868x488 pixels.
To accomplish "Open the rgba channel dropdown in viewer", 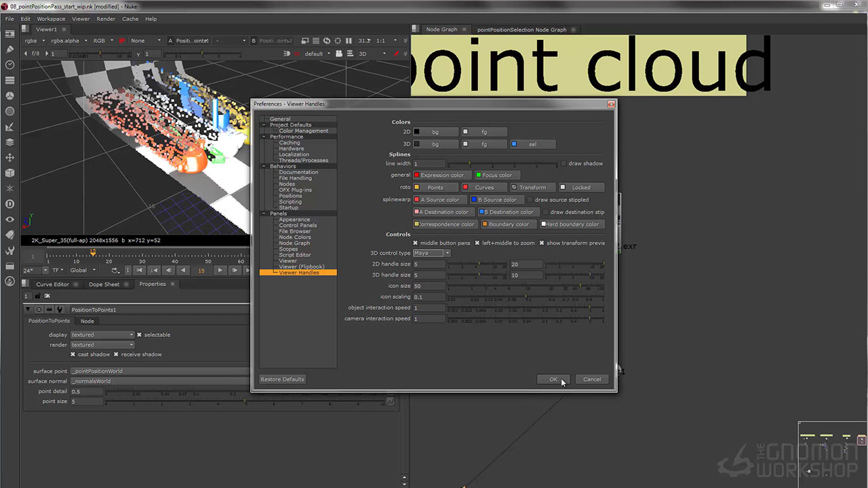I will pyautogui.click(x=34, y=41).
